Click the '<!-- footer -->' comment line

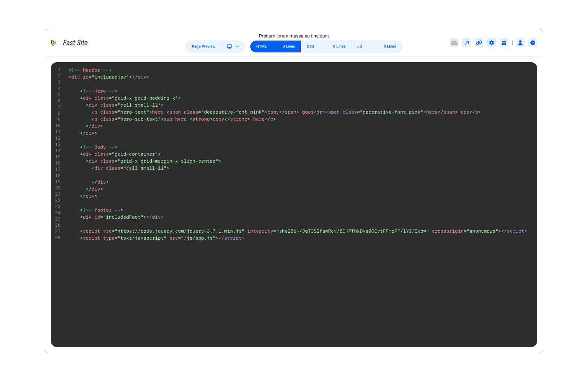[x=101, y=210]
